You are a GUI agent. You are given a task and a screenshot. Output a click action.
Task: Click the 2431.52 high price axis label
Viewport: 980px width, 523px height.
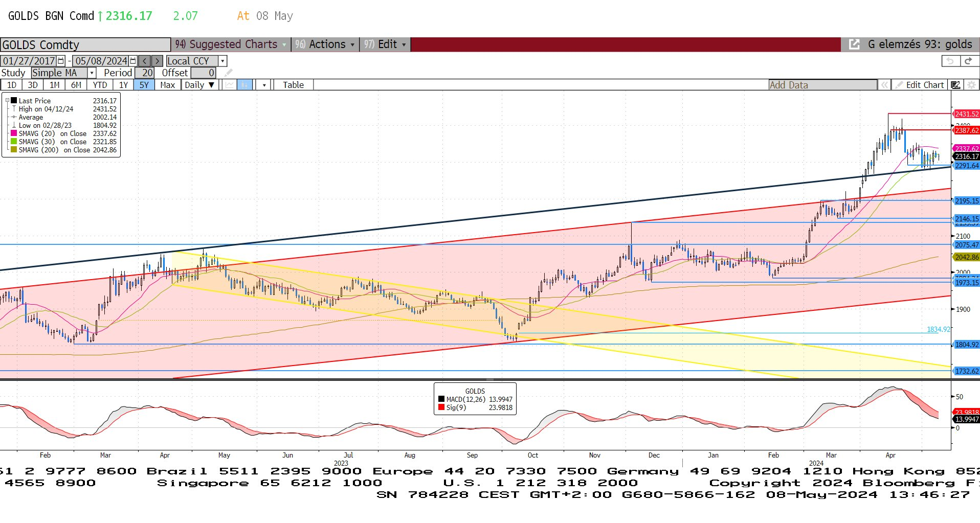tap(967, 114)
